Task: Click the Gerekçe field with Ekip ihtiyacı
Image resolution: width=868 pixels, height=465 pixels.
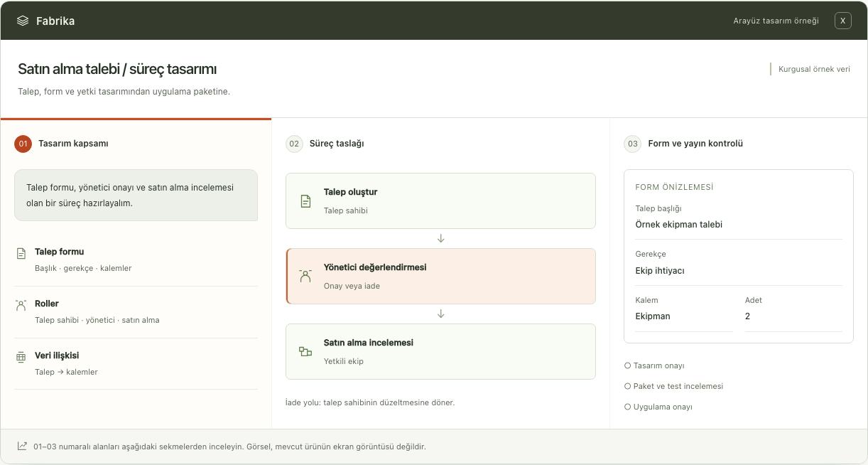Action: coord(739,262)
